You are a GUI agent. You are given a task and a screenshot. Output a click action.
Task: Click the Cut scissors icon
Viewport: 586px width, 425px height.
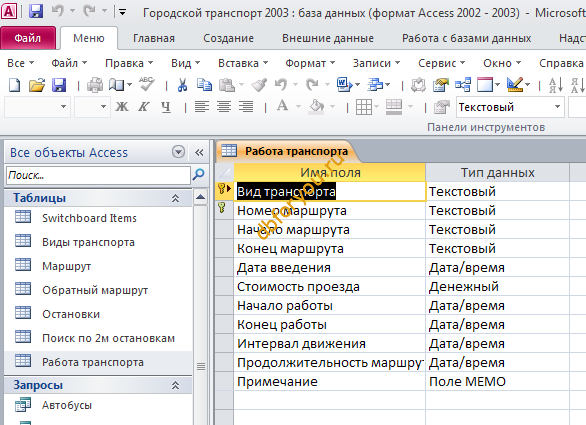coord(182,85)
